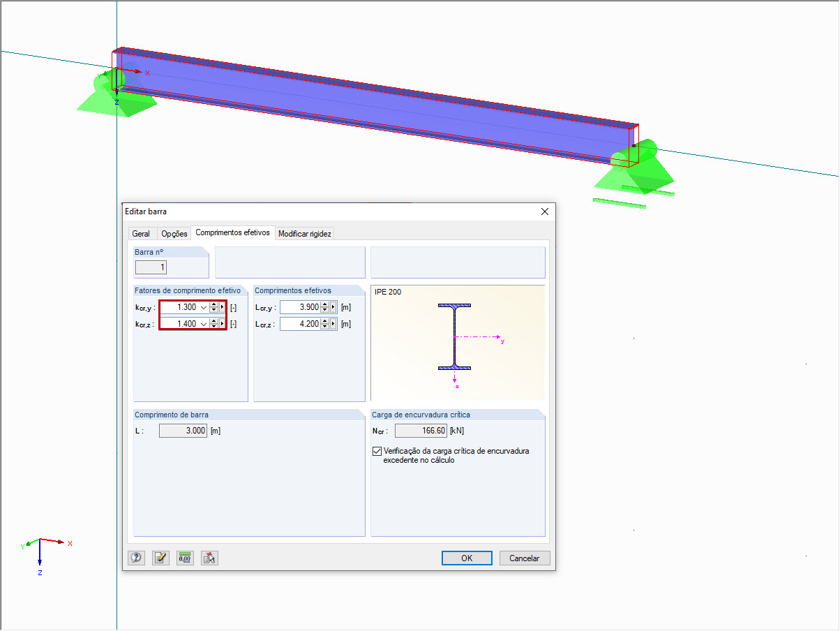Adjust kcr,z value with spinner arrows
The height and width of the screenshot is (631, 840).
213,324
